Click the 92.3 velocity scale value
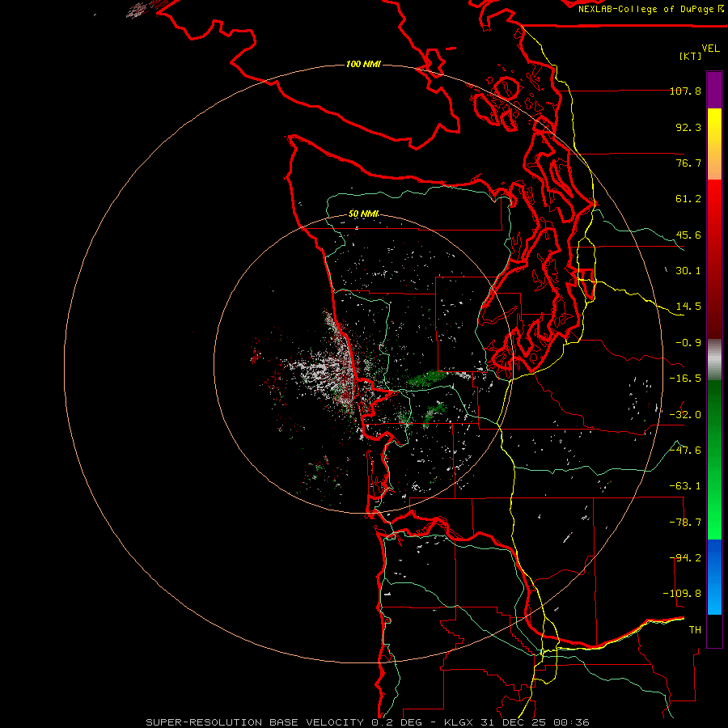The image size is (728, 728). [688, 127]
